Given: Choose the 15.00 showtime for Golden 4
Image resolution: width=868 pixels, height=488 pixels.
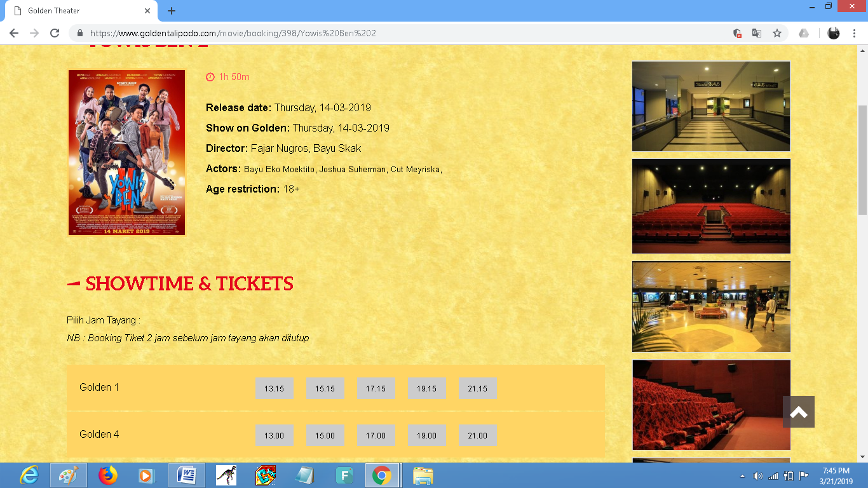Looking at the screenshot, I should pyautogui.click(x=325, y=435).
